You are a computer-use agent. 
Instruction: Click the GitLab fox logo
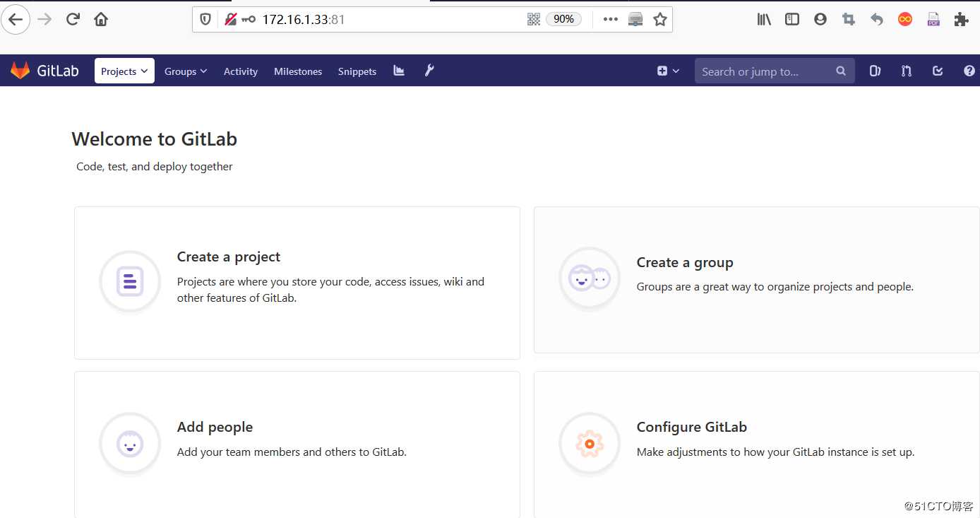pyautogui.click(x=20, y=71)
